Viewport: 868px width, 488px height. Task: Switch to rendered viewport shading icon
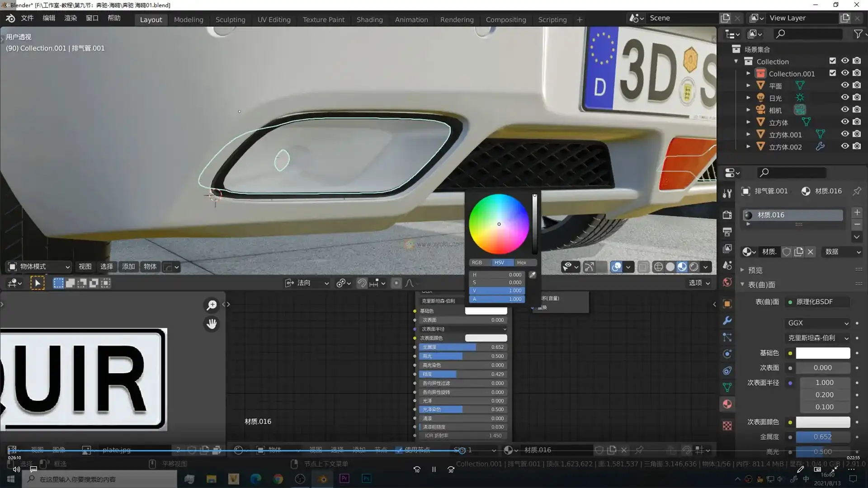(694, 267)
